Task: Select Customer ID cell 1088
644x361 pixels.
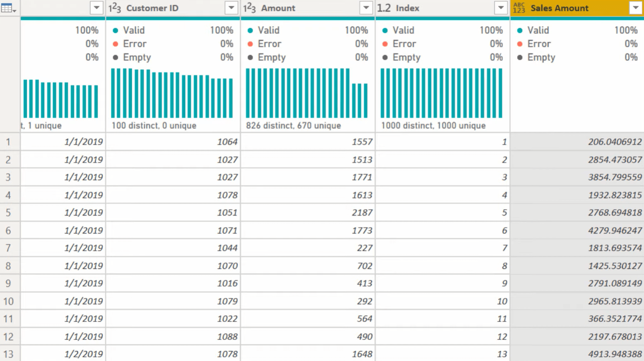Action: 173,336
